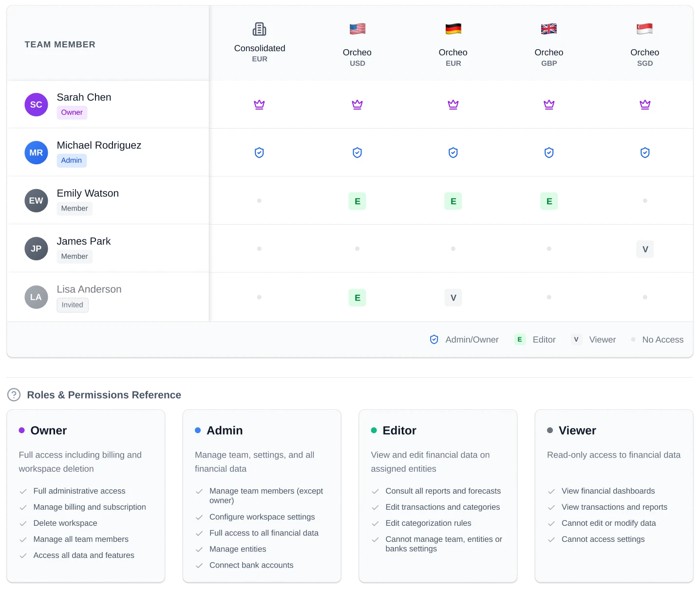Click the name Emily Watson
Screen dimensions: 700x593
point(88,193)
